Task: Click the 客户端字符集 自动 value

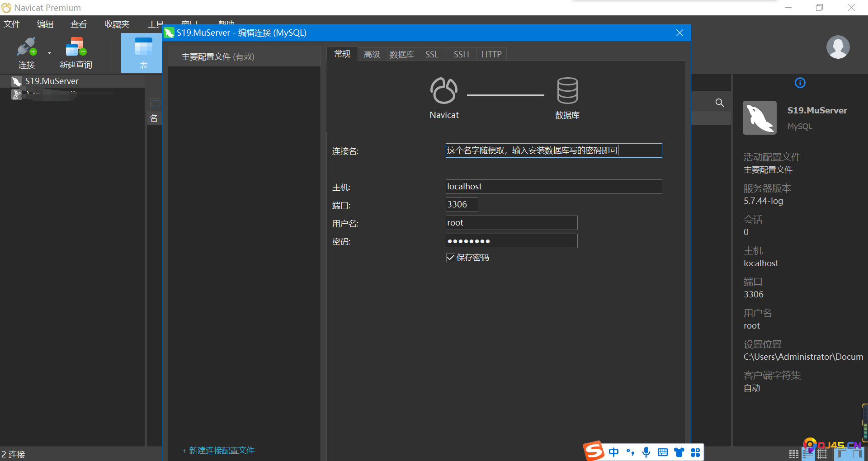Action: pos(752,388)
